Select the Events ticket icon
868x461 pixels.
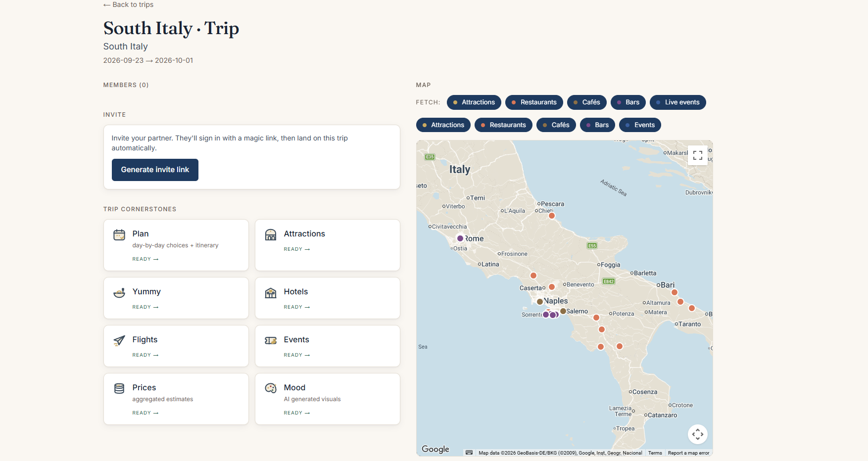(271, 341)
